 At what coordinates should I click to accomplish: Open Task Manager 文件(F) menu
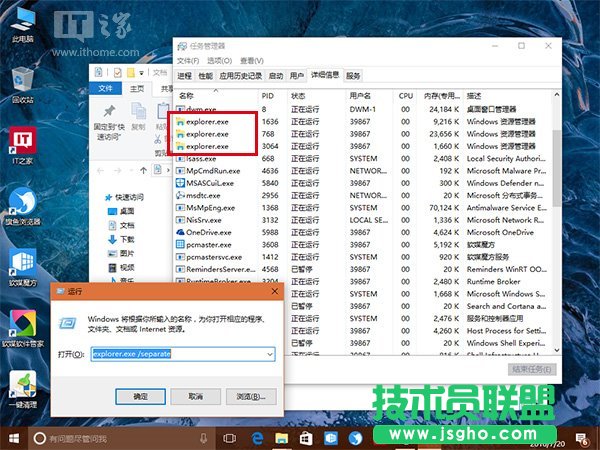(x=188, y=60)
